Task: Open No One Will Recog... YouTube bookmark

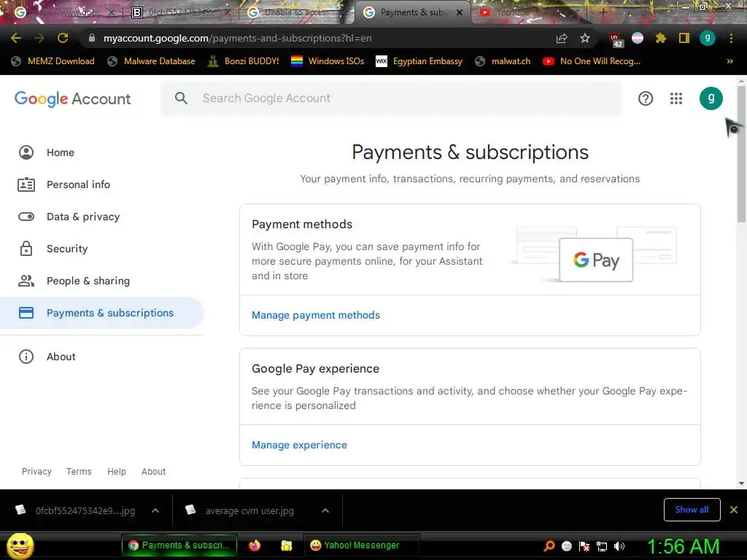Action: [x=592, y=61]
